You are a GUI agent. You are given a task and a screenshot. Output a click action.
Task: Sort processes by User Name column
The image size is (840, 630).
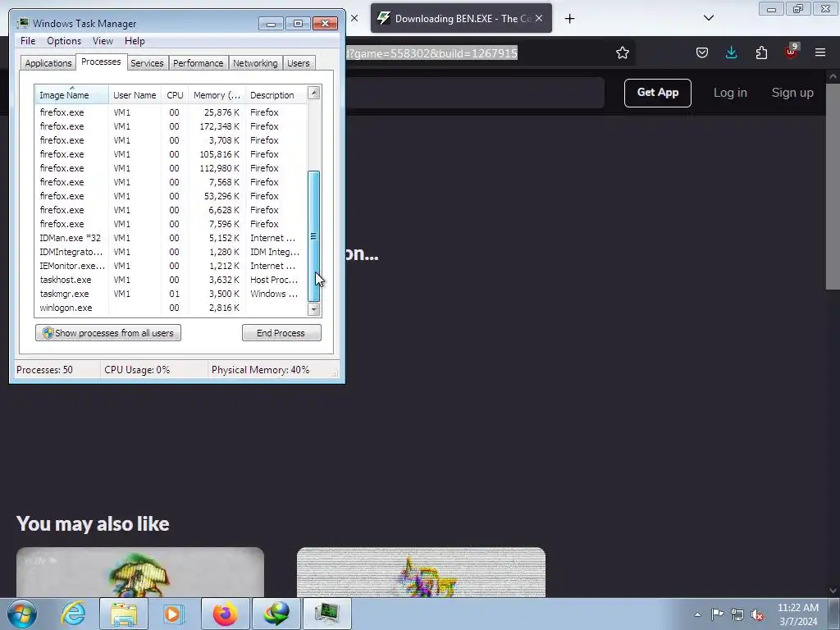tap(135, 95)
